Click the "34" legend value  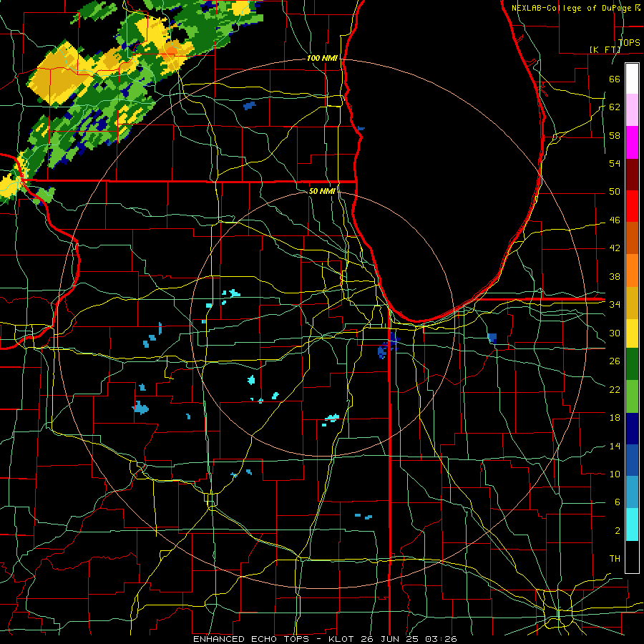[615, 305]
